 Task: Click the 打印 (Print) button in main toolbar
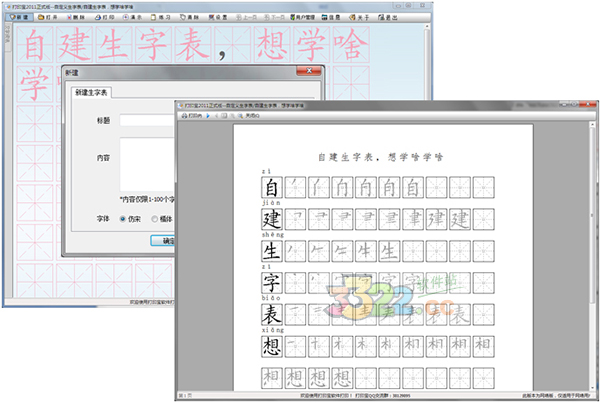[104, 17]
